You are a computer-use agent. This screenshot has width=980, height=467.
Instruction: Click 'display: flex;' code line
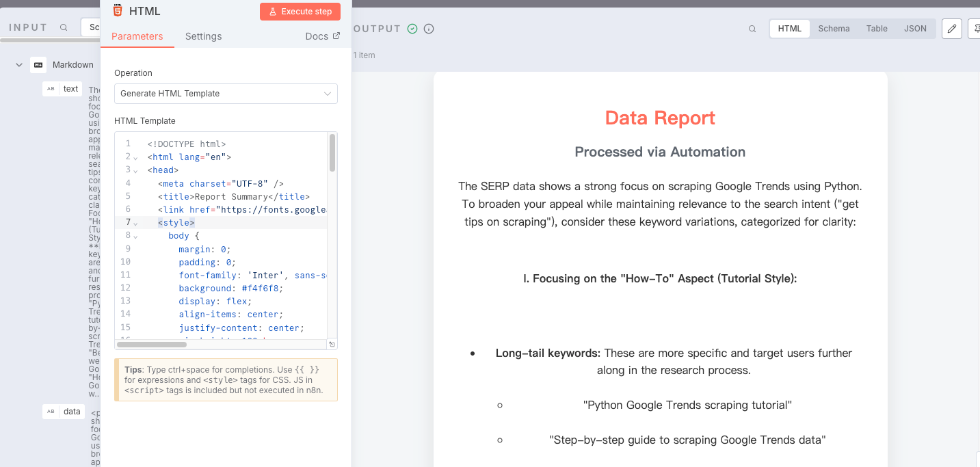215,302
